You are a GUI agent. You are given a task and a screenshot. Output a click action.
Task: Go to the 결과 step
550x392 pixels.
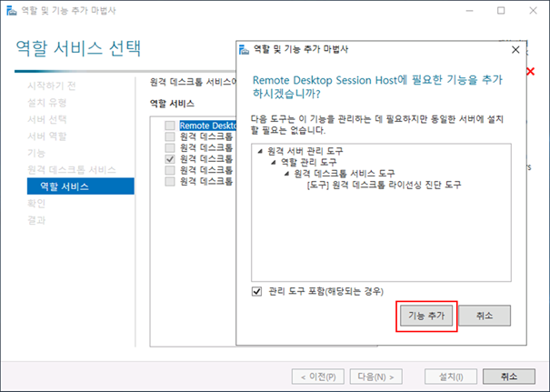click(x=36, y=220)
